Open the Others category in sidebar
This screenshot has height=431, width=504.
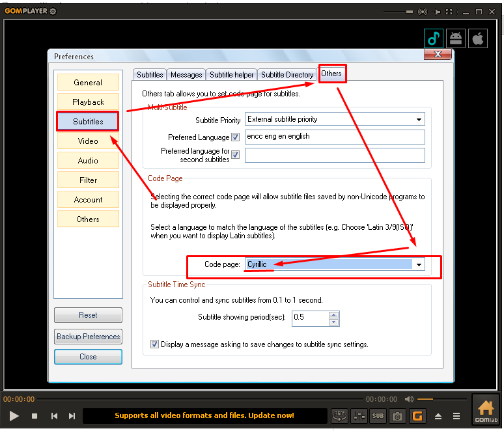pyautogui.click(x=88, y=219)
